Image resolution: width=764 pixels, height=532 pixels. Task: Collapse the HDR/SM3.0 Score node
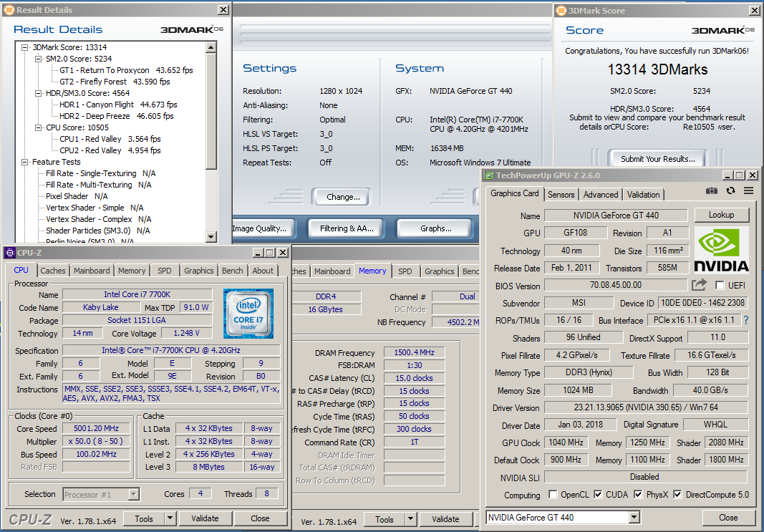coord(38,93)
